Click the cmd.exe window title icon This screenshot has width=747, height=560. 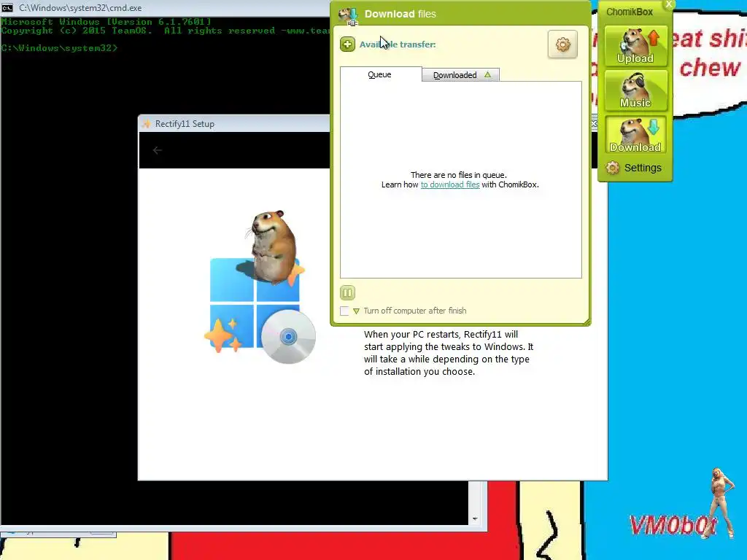(7, 8)
